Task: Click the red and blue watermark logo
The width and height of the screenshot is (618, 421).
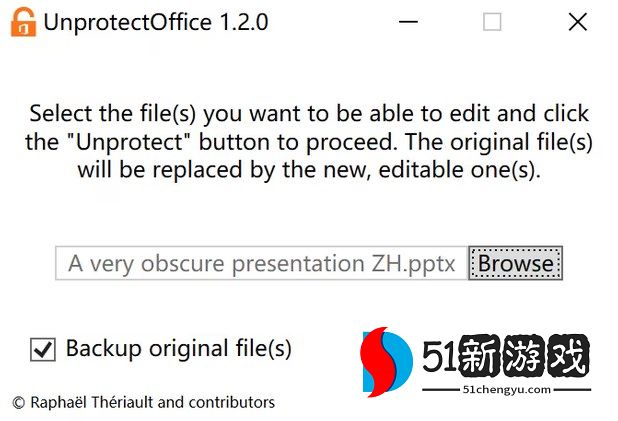Action: [386, 360]
